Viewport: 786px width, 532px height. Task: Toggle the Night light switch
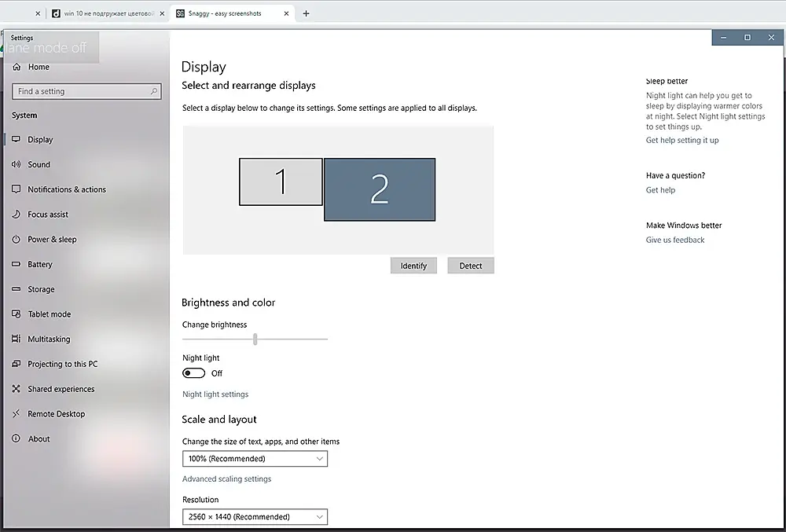tap(193, 373)
